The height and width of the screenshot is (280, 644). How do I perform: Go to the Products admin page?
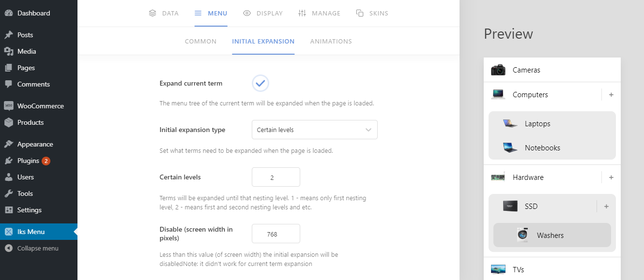31,122
